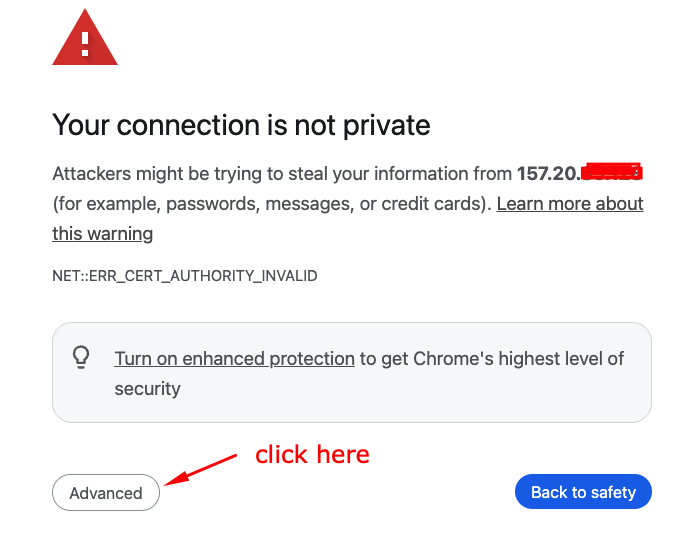
Task: Click the Your connection is not private heading
Action: coord(241,125)
